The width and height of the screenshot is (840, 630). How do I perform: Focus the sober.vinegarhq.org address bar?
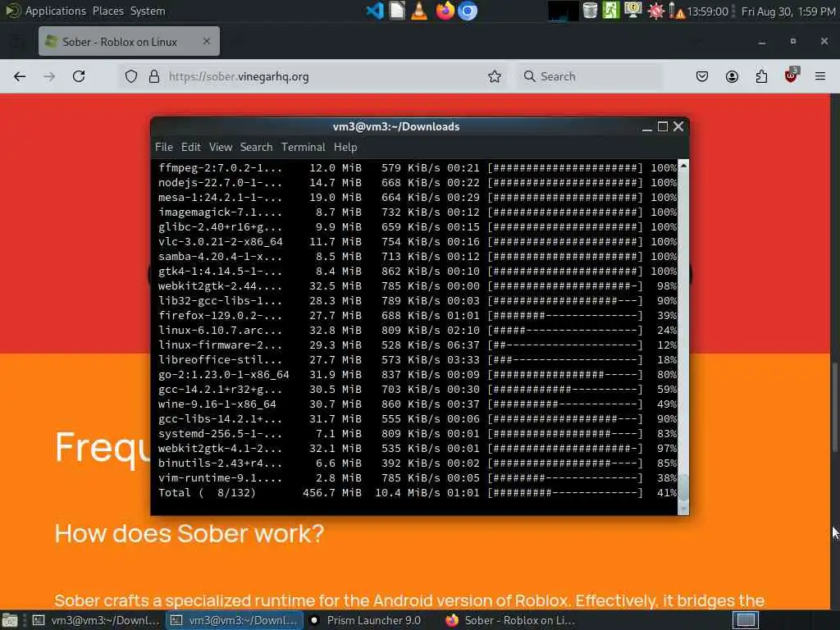pyautogui.click(x=311, y=76)
